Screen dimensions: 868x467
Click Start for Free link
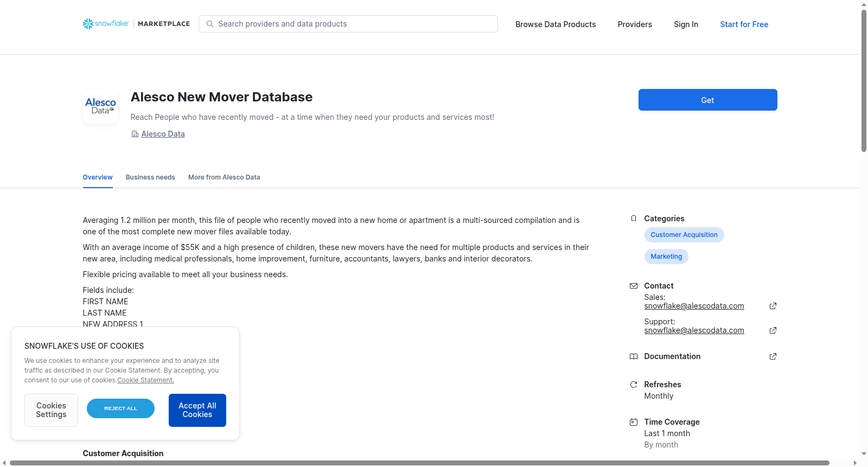pos(744,24)
